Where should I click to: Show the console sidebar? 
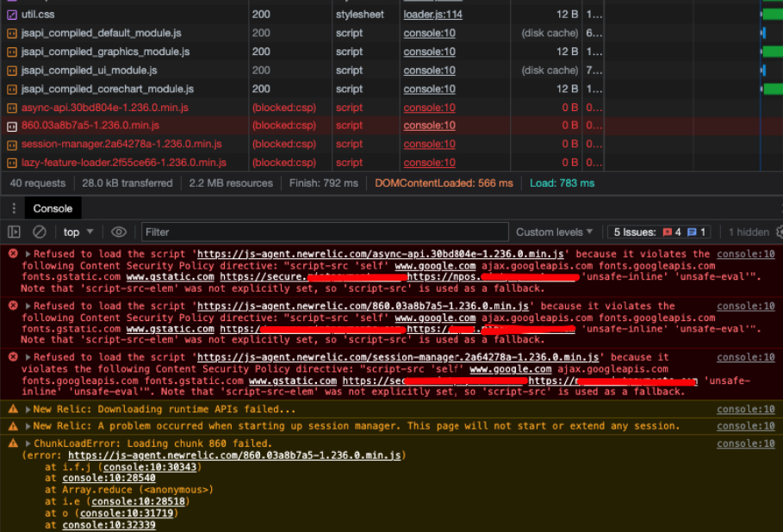click(13, 232)
